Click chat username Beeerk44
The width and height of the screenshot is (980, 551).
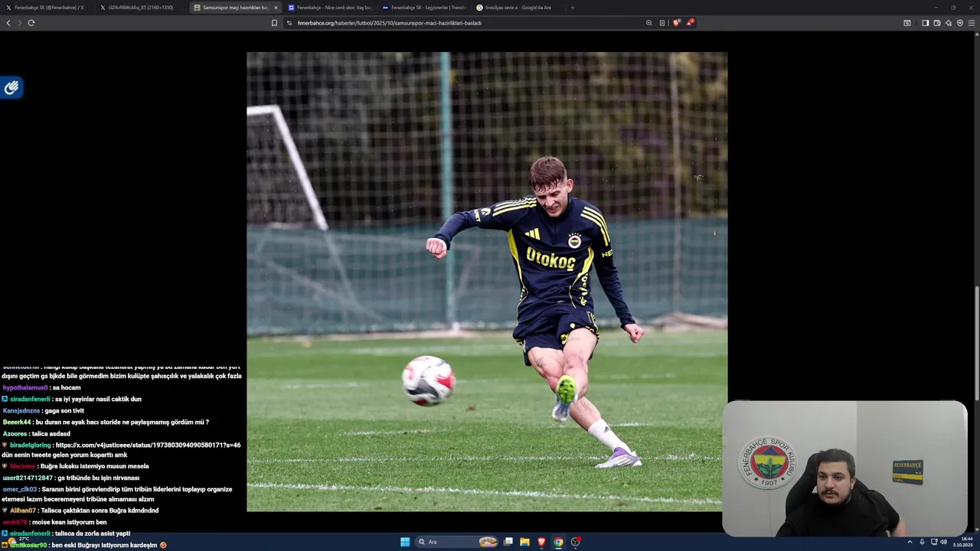pos(17,422)
